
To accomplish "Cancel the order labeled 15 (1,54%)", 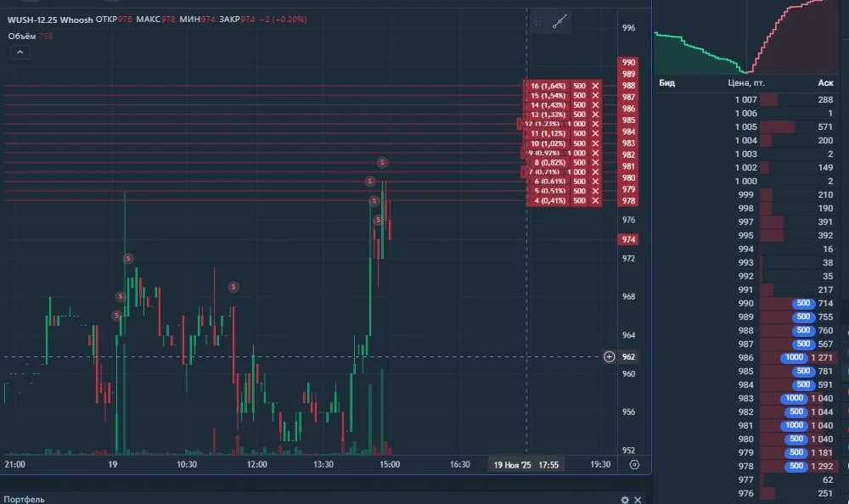I will click(x=595, y=95).
